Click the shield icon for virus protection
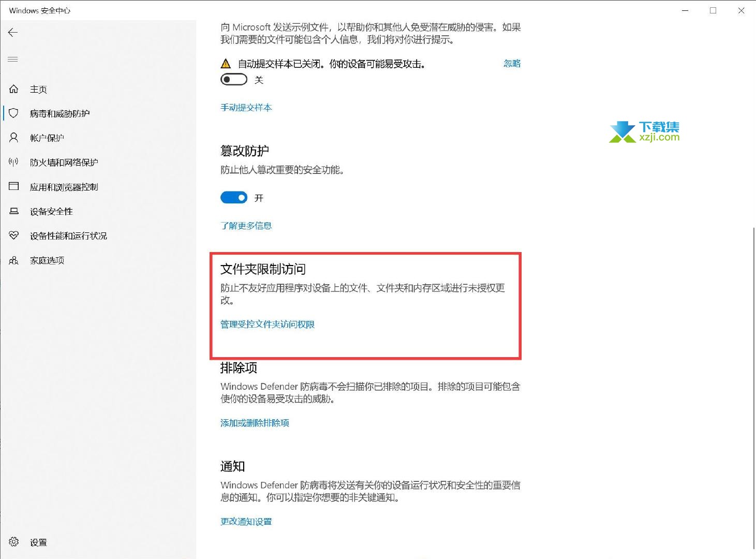 point(14,113)
